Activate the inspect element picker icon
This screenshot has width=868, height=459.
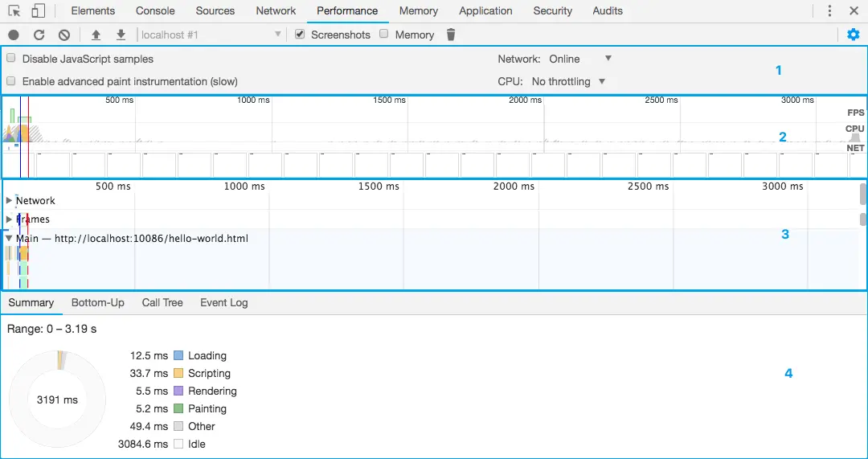point(14,11)
